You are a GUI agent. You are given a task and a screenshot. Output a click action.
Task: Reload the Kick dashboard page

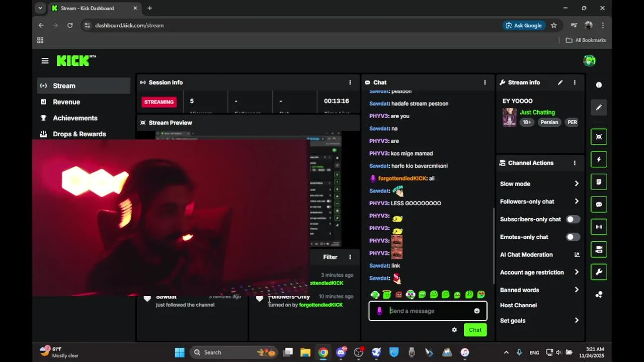tap(70, 25)
